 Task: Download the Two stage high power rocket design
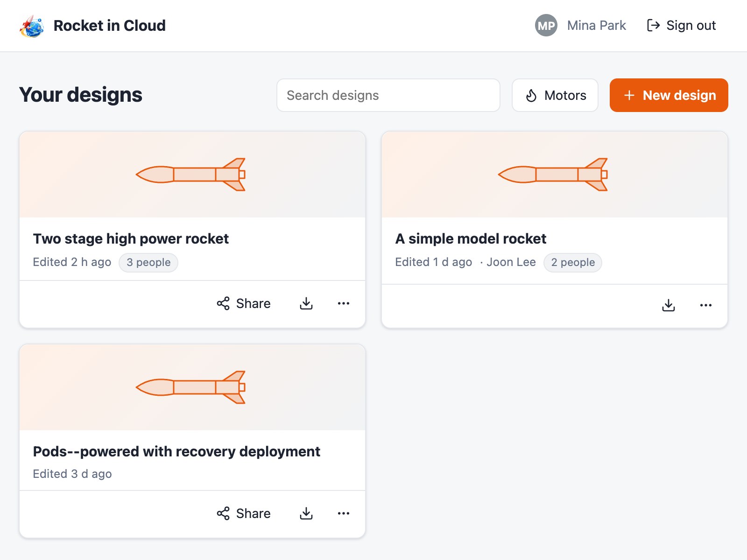(x=306, y=303)
